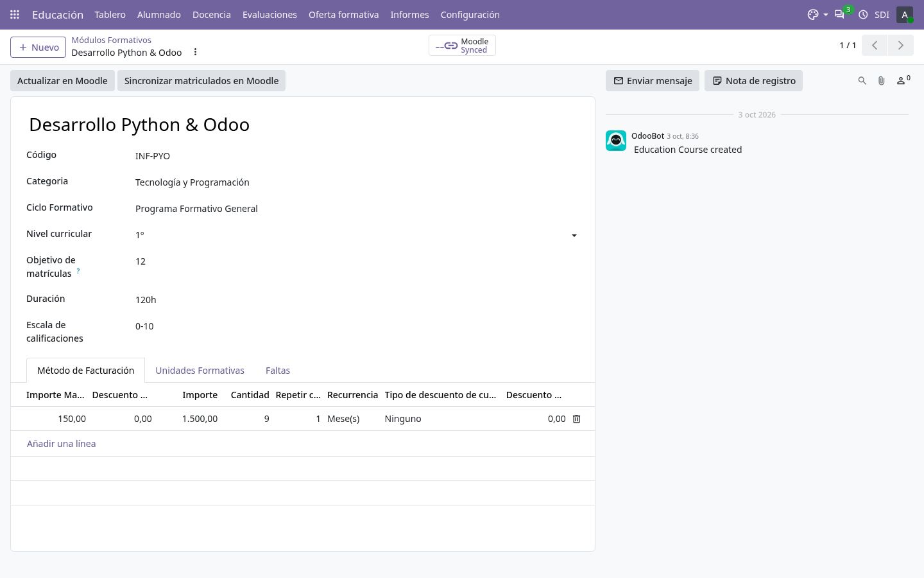Image resolution: width=924 pixels, height=578 pixels.
Task: Open the attachments paperclip icon
Action: 882,81
